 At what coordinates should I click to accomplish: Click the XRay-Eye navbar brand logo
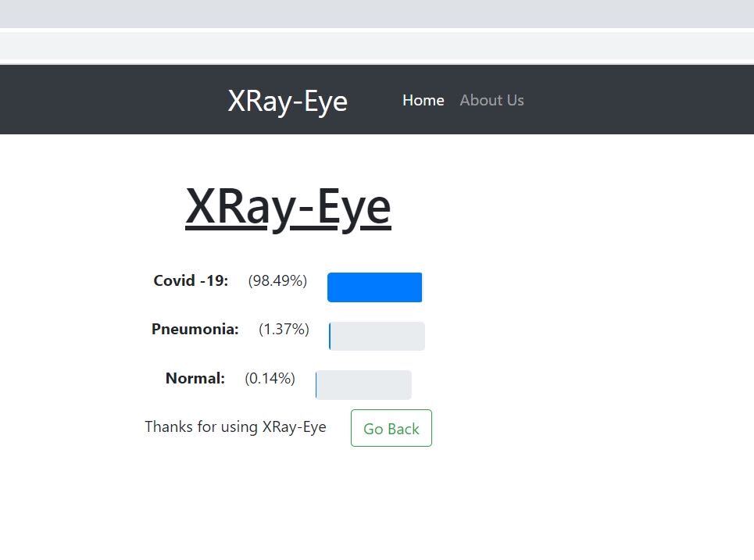point(288,100)
